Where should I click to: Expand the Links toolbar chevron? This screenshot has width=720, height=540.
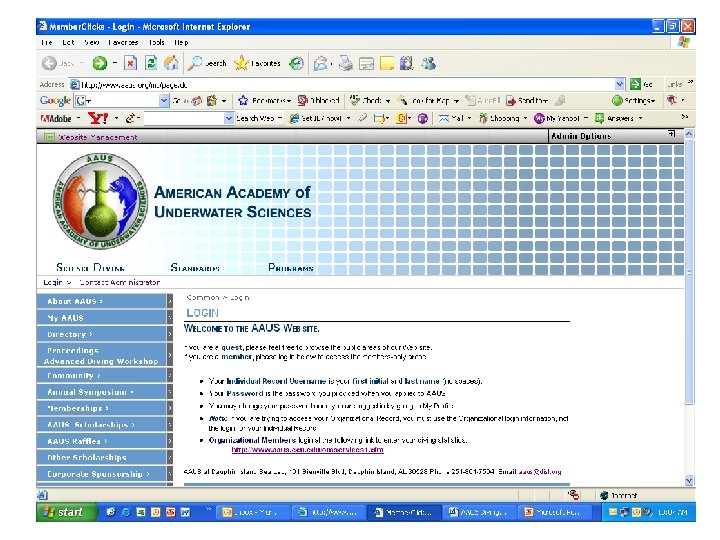[690, 83]
